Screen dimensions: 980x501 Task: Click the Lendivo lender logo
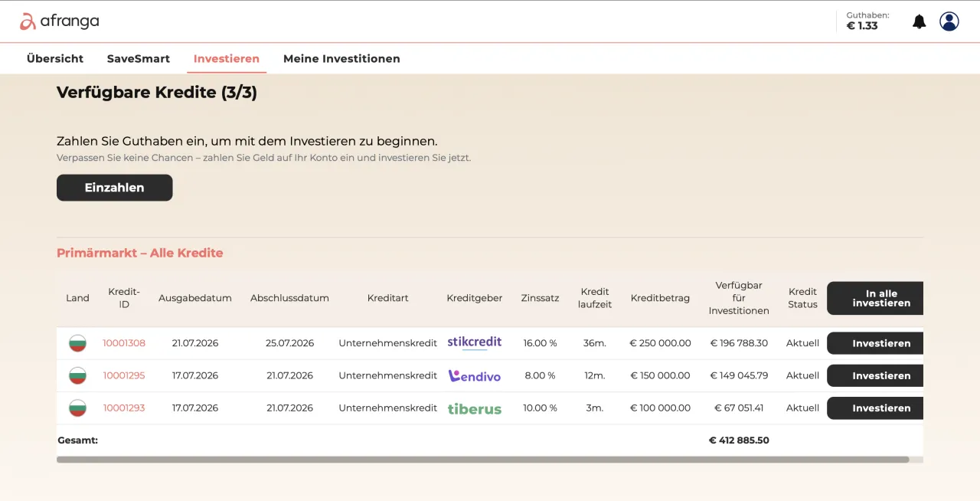(475, 375)
